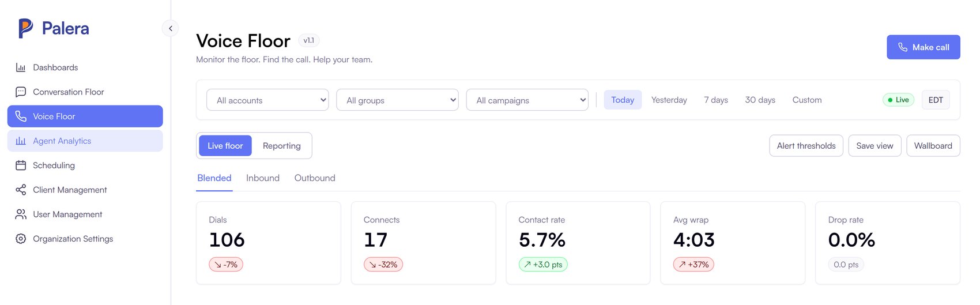Select the Yesterday date range
This screenshot has height=305, width=980.
click(669, 100)
